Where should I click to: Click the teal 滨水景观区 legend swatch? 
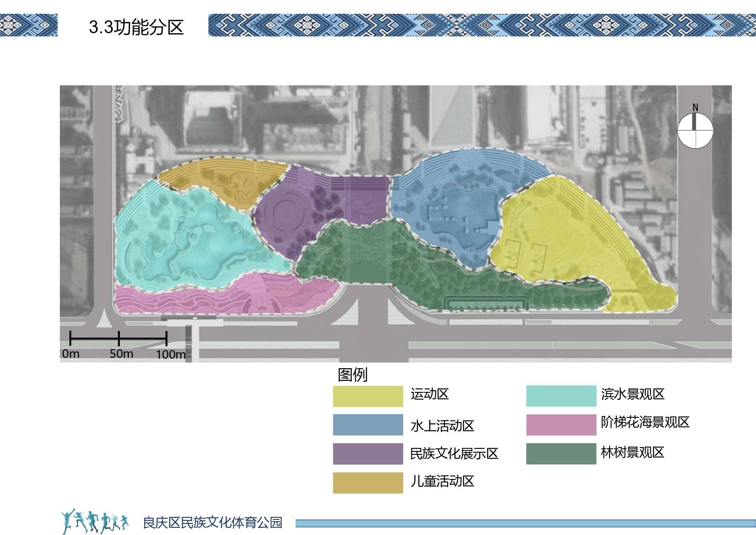(561, 396)
